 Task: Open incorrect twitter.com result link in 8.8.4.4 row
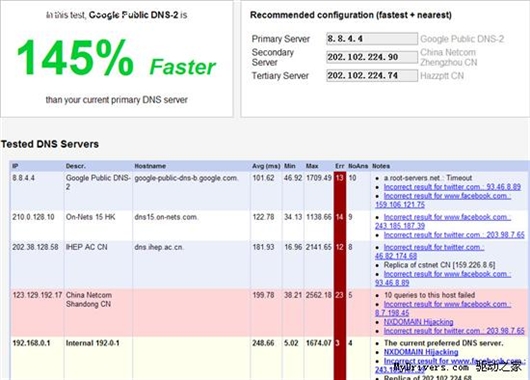point(452,187)
